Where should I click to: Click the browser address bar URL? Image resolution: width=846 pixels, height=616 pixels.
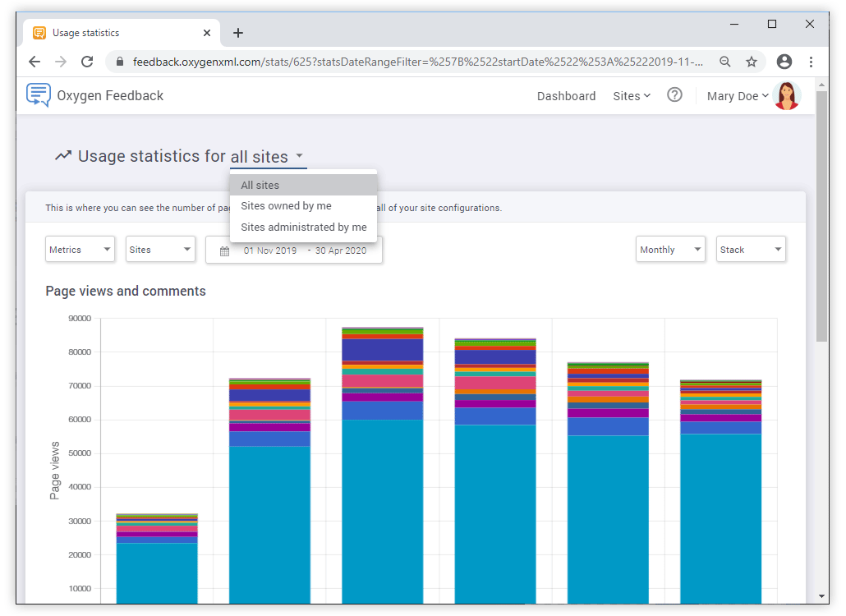417,62
